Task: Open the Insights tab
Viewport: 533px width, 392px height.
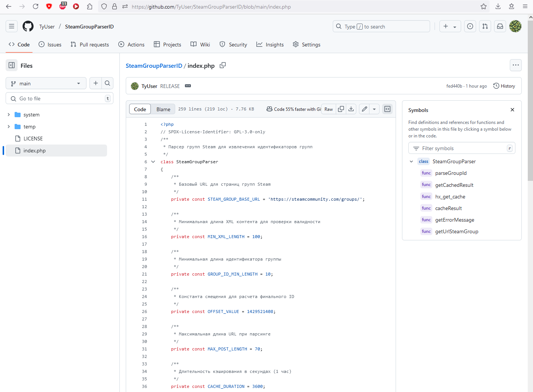Action: (270, 45)
